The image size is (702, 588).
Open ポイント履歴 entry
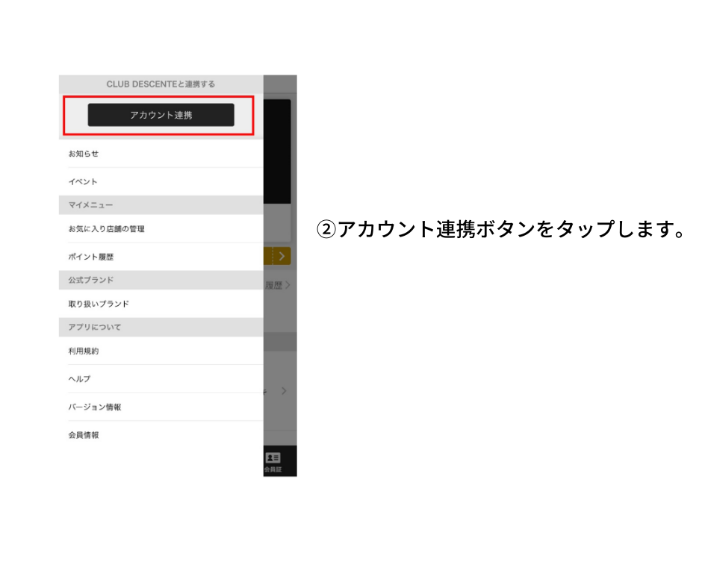(x=161, y=257)
